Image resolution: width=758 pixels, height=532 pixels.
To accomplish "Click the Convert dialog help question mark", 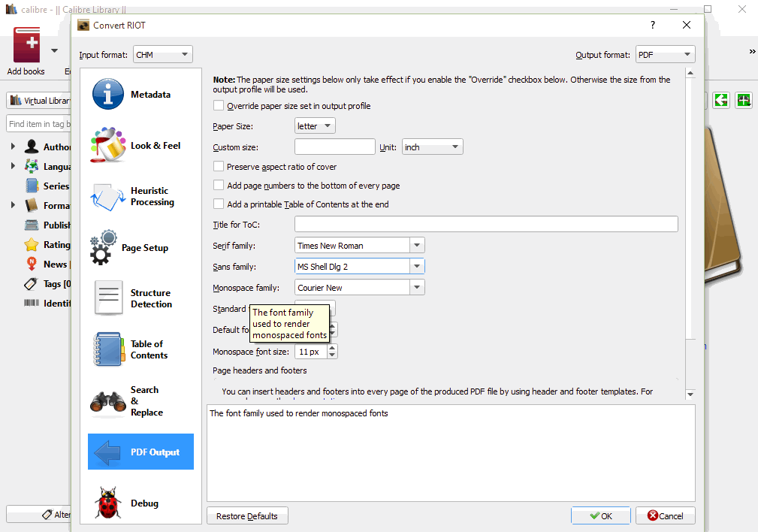I will click(x=653, y=25).
